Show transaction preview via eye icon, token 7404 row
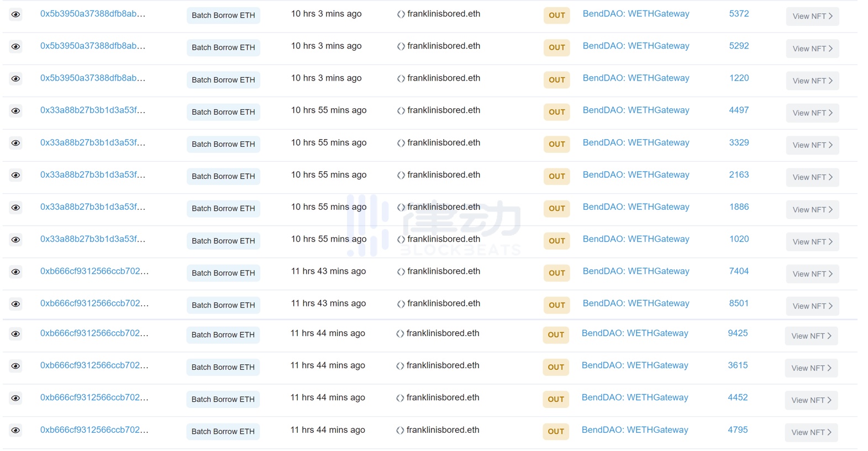Screen dimensions: 868x451 click(15, 272)
